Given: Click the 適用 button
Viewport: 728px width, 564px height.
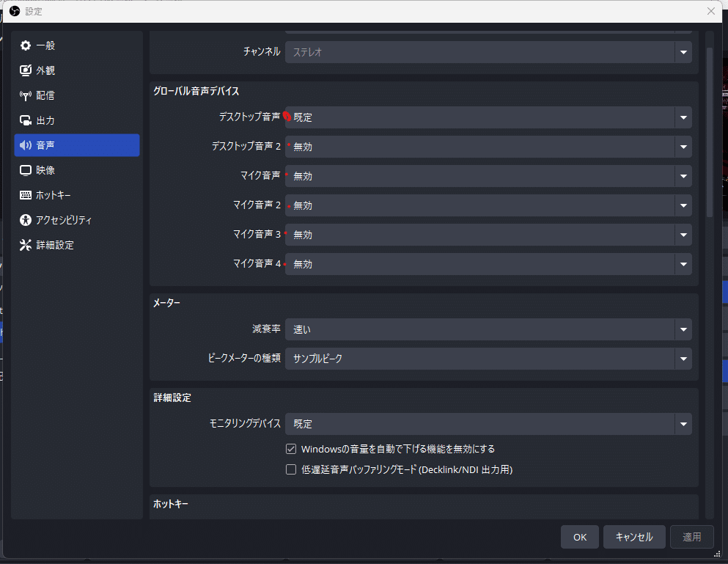Looking at the screenshot, I should tap(692, 537).
